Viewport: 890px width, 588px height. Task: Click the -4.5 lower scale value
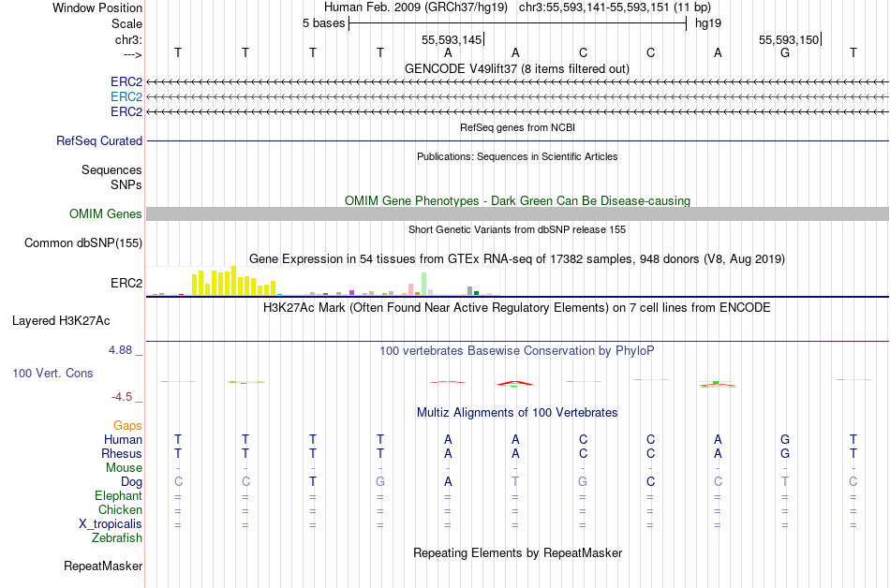click(x=122, y=397)
